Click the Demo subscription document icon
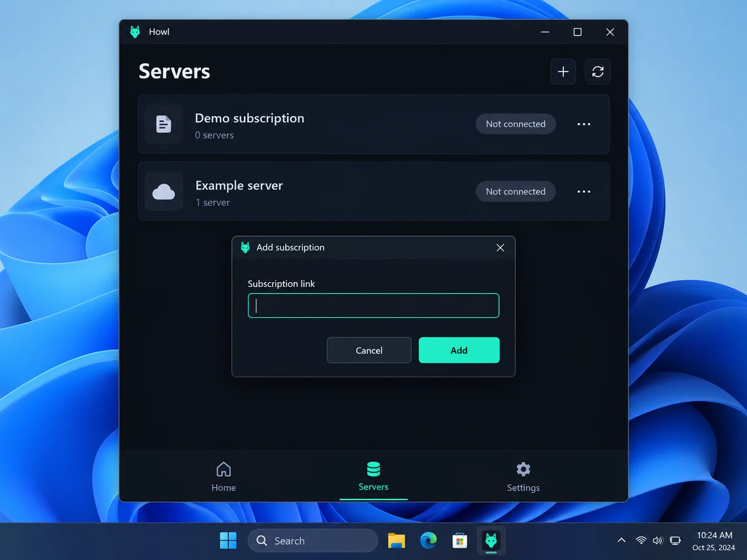 pyautogui.click(x=164, y=124)
